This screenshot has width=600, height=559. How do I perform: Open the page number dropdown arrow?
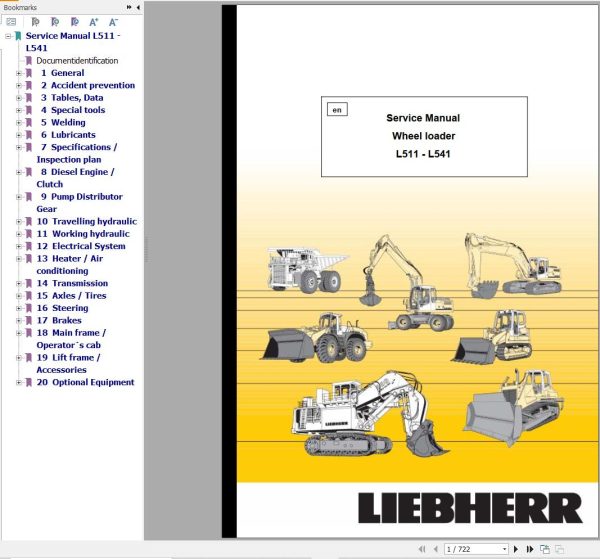point(504,549)
